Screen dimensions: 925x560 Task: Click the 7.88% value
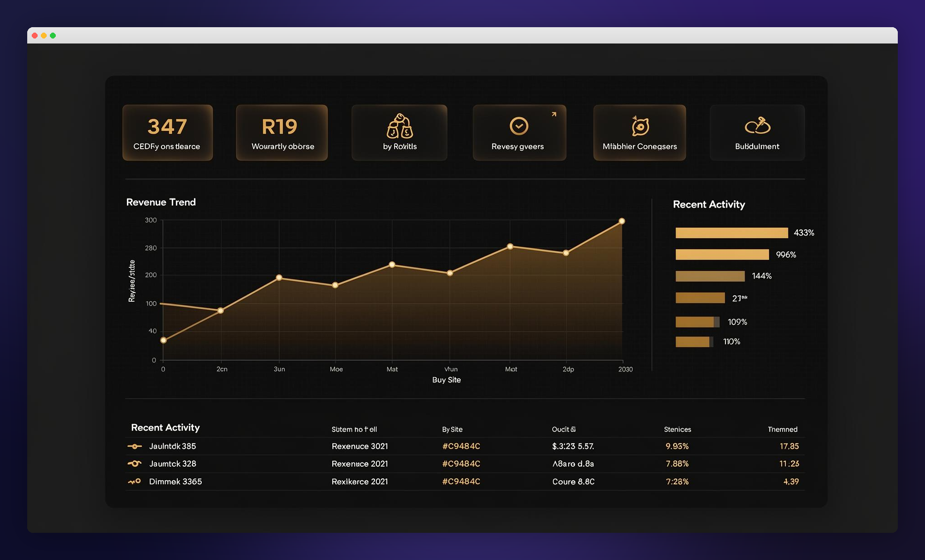click(677, 463)
